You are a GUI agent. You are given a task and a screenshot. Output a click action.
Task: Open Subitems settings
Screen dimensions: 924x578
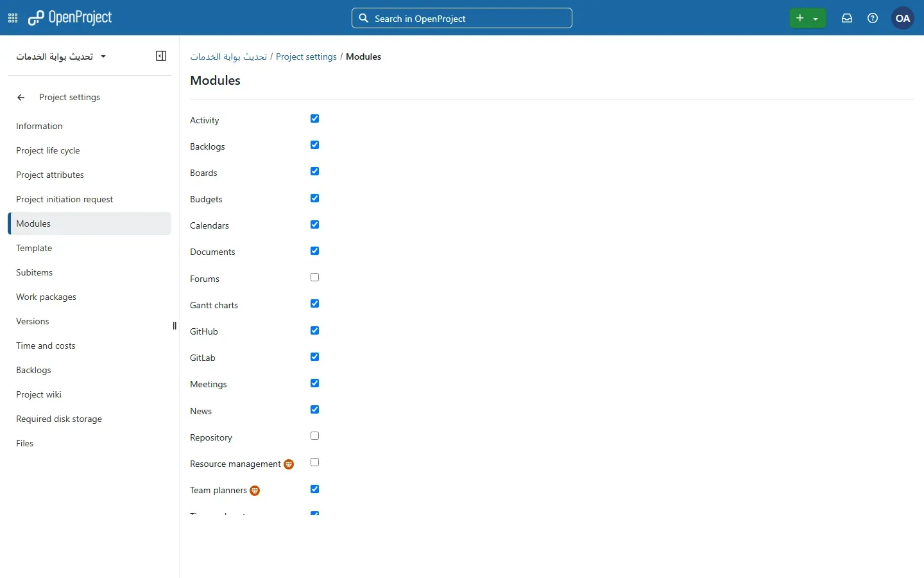point(90,272)
